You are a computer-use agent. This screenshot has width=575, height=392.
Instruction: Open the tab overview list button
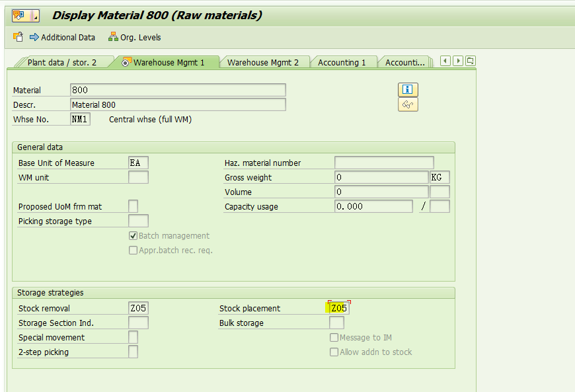[x=470, y=60]
